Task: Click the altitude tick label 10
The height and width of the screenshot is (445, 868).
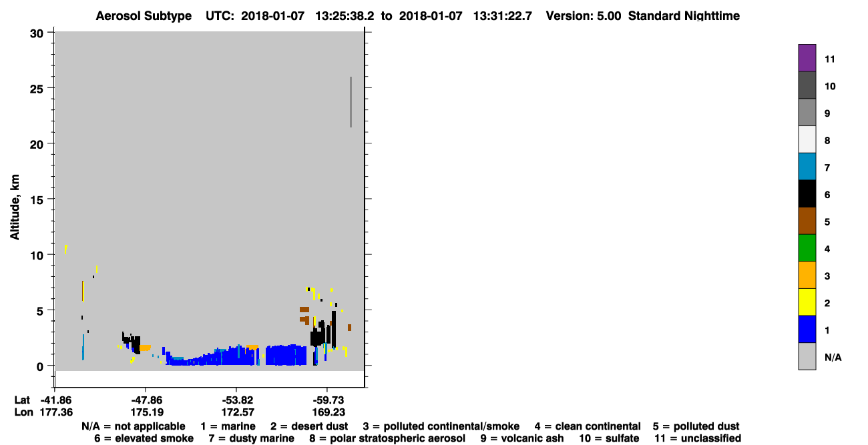Action: (39, 255)
